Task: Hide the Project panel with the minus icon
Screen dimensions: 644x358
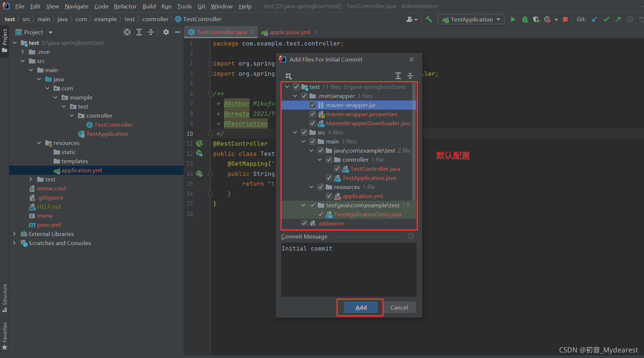Action: click(x=178, y=32)
